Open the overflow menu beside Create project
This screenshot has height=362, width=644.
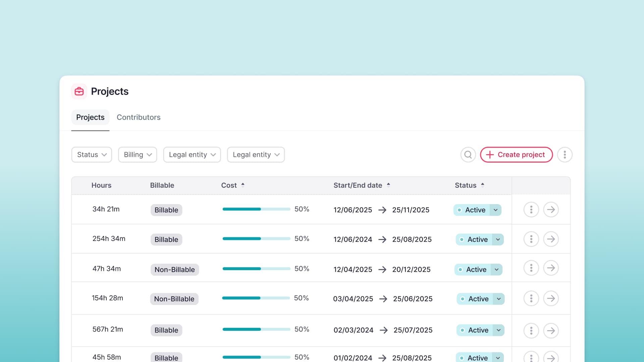(565, 155)
